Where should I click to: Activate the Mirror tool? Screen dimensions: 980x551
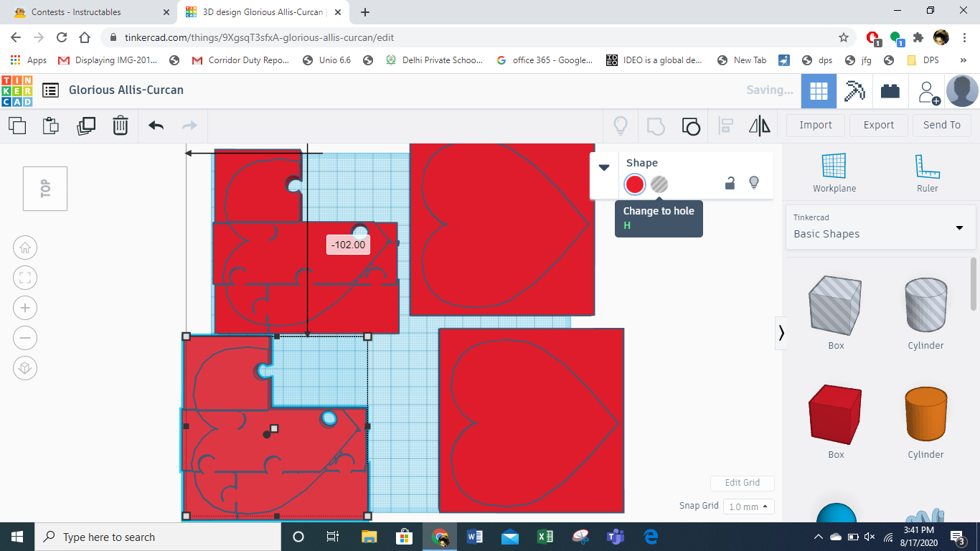[x=760, y=126]
